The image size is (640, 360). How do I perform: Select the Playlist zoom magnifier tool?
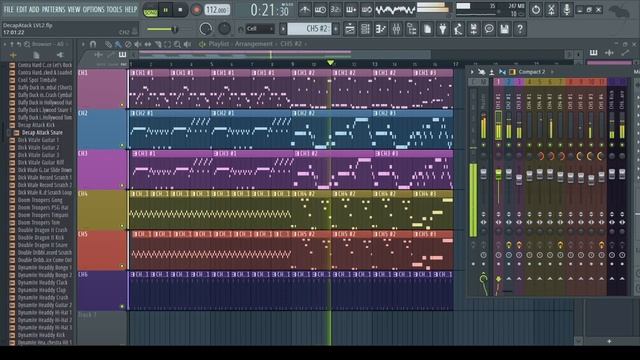(x=177, y=44)
